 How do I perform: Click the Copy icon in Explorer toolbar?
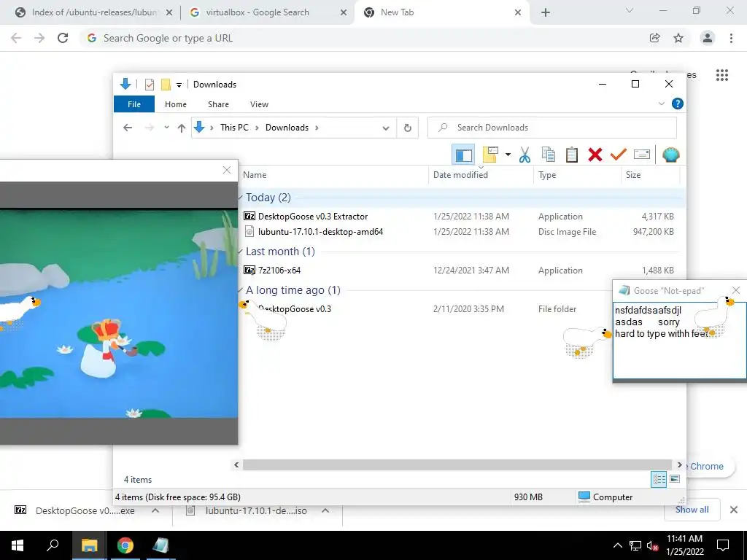[x=549, y=155]
